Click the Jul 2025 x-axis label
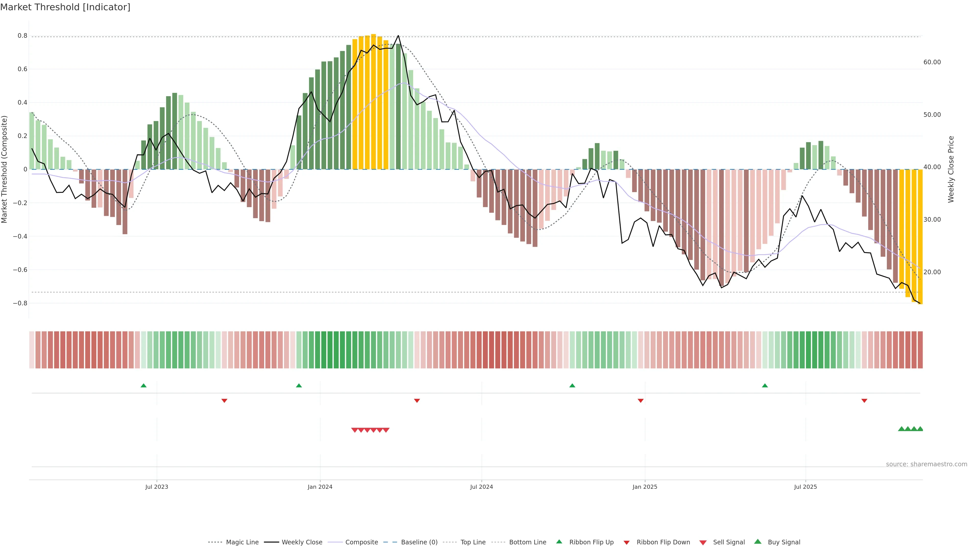The width and height of the screenshot is (980, 551). (805, 487)
